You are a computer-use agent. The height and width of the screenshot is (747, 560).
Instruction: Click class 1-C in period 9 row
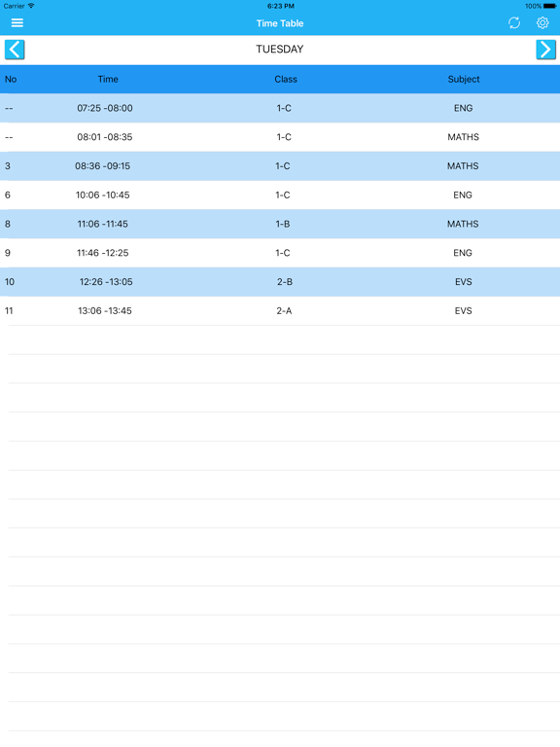[x=282, y=253]
